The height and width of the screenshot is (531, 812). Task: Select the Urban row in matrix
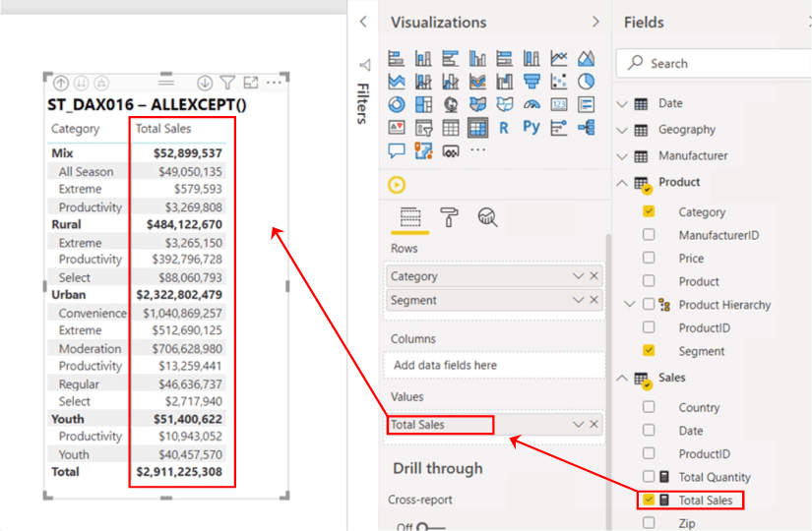click(x=137, y=294)
